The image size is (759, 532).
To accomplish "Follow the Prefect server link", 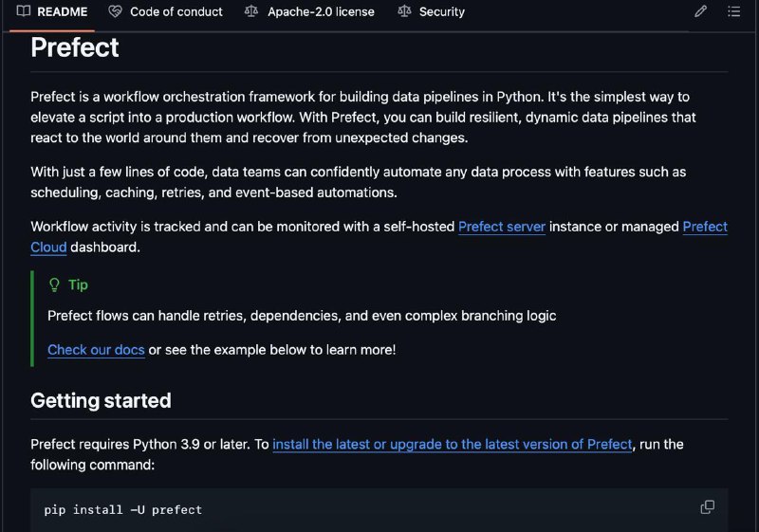I will point(502,227).
